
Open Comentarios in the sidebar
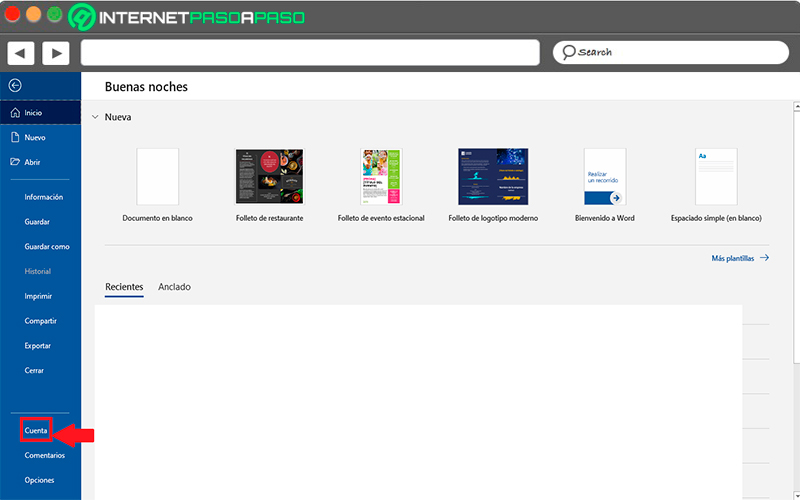[44, 455]
